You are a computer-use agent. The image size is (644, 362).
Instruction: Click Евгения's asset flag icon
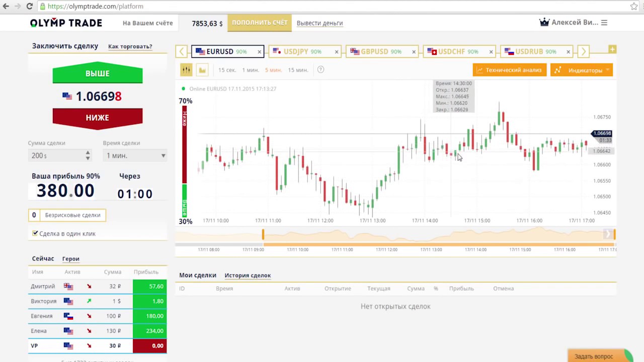tap(68, 316)
